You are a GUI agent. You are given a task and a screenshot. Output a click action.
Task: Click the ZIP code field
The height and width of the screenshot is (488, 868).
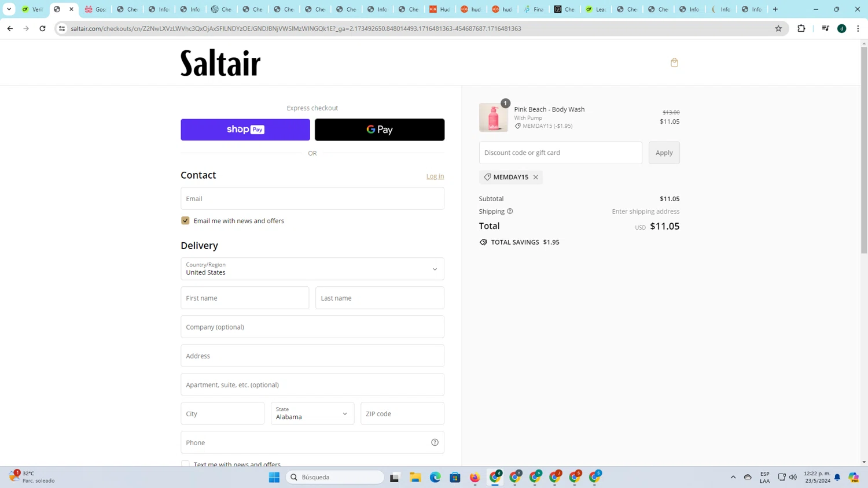[x=402, y=413]
